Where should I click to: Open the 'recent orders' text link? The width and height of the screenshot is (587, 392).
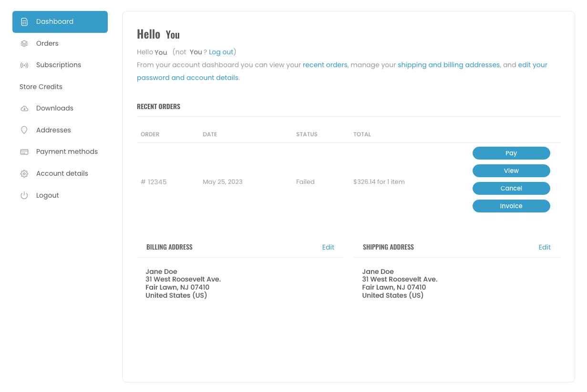pos(325,65)
